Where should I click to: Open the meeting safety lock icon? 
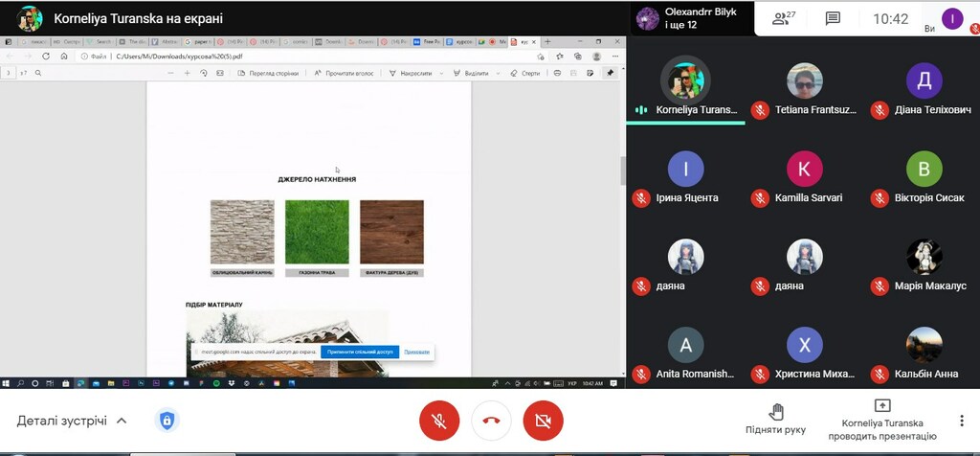tap(167, 421)
